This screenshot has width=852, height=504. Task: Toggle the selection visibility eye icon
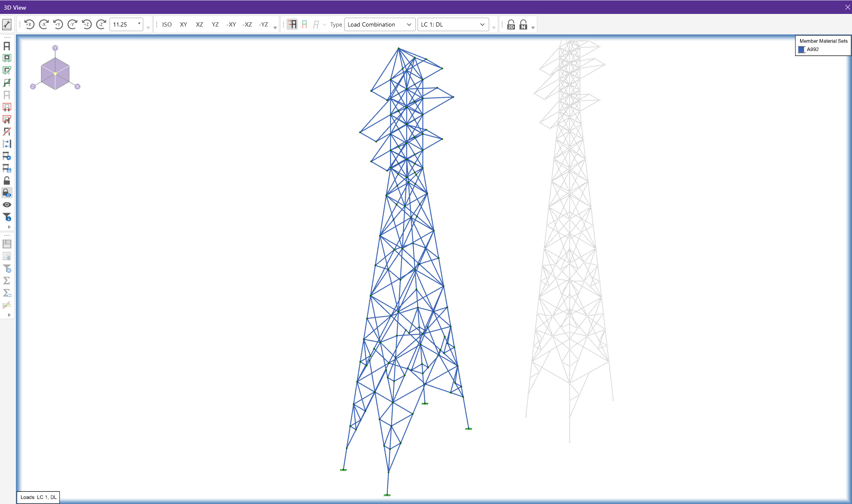[x=7, y=204]
